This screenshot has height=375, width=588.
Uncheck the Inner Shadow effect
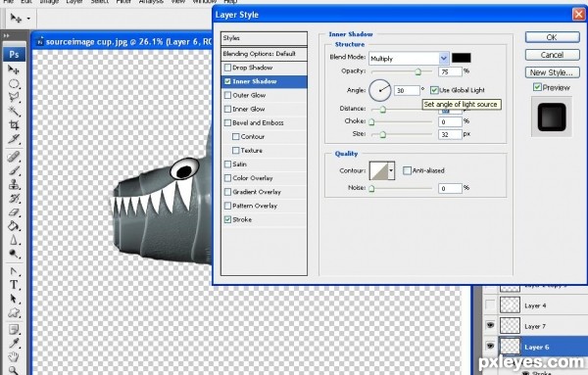pos(227,81)
